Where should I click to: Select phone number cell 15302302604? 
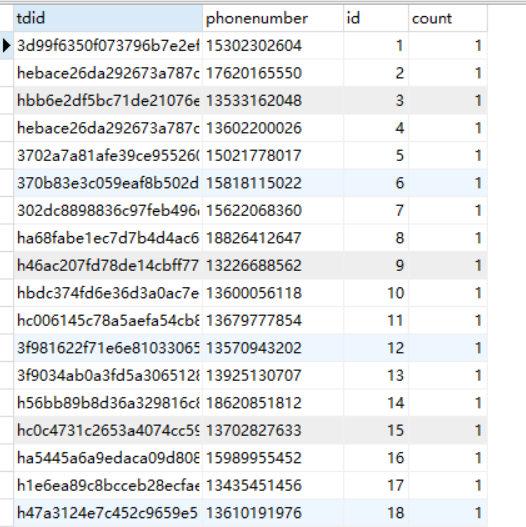[273, 46]
